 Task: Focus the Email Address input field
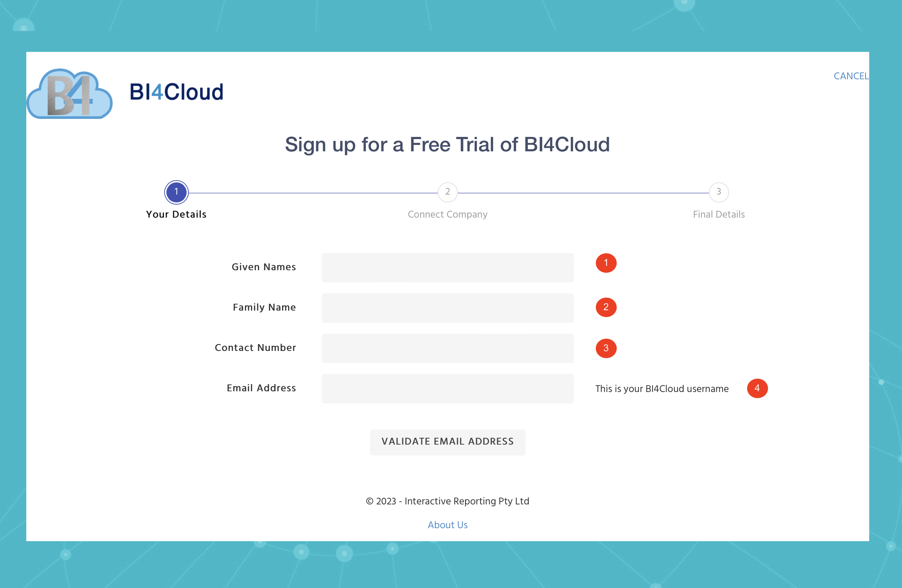pos(448,389)
